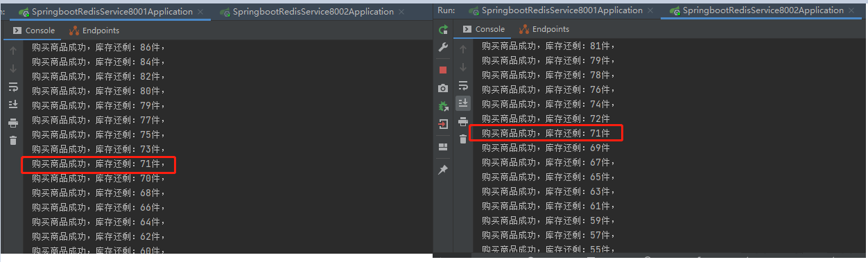Click up-arrow stack trace icon in right console
This screenshot has width=868, height=262.
[x=463, y=49]
